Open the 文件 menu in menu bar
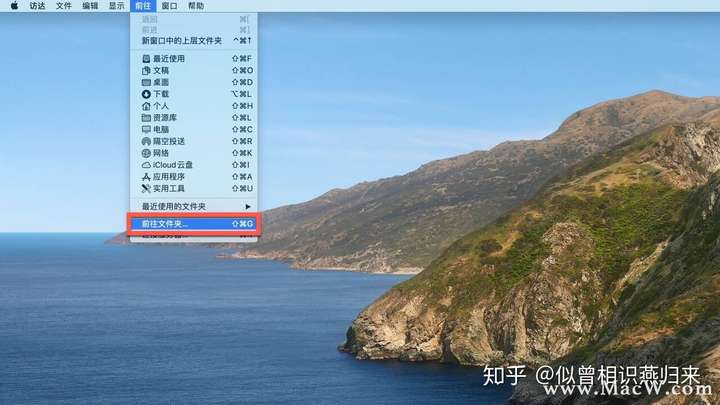Viewport: 720px width, 405px height. 64,6
